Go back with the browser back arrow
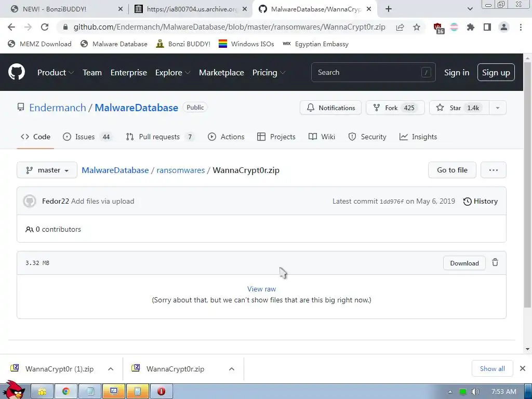Image resolution: width=532 pixels, height=399 pixels. (x=11, y=27)
